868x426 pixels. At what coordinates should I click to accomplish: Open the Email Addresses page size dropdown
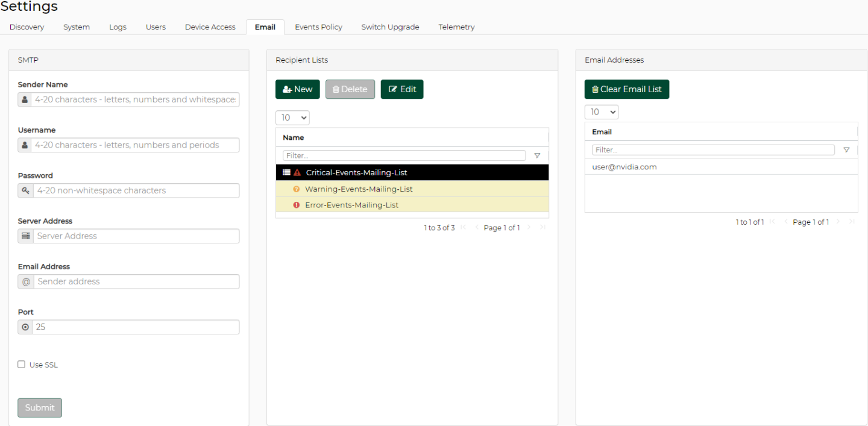(x=602, y=112)
